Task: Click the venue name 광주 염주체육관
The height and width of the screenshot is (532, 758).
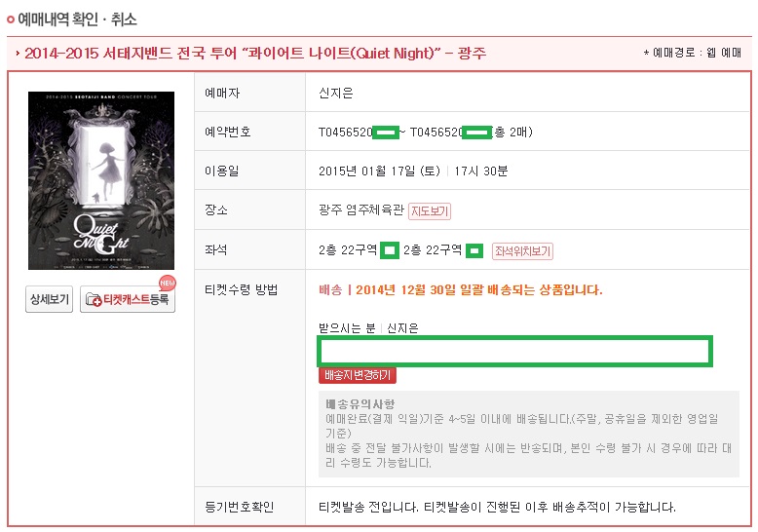Action: pyautogui.click(x=360, y=209)
